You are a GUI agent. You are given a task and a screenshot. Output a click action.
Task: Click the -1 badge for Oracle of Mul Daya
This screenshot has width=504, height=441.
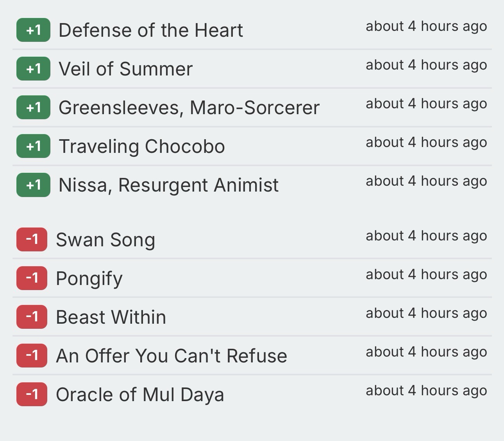32,394
